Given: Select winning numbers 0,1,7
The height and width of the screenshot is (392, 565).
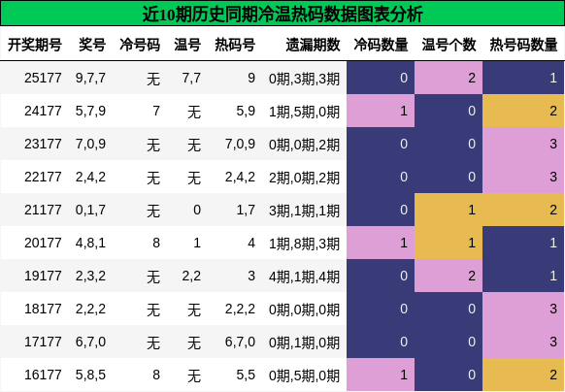Looking at the screenshot, I should click(x=90, y=210).
